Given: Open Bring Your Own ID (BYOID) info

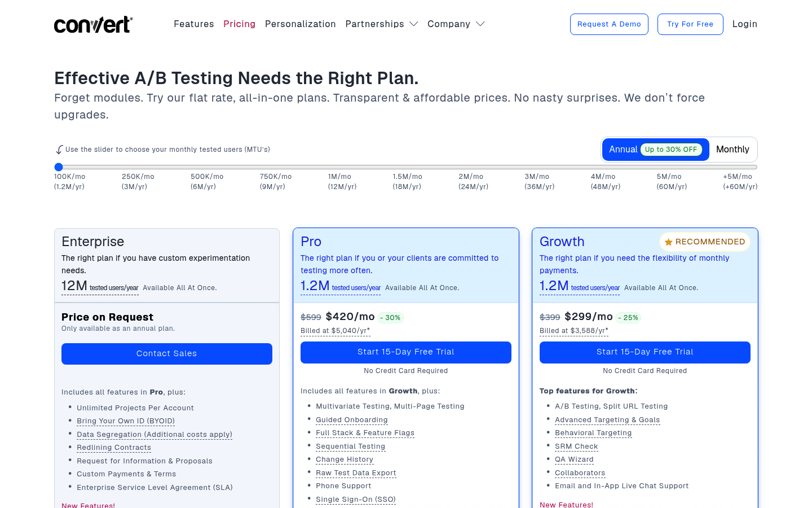Looking at the screenshot, I should [x=126, y=421].
